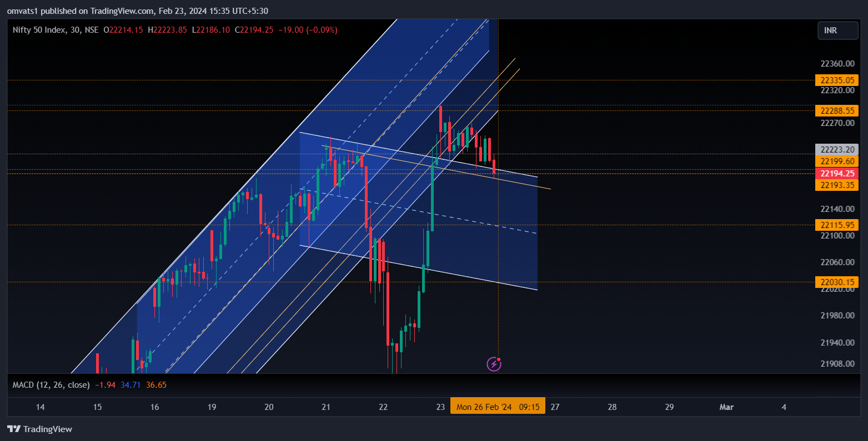Image resolution: width=868 pixels, height=441 pixels.
Task: Click 21908.00 on the price scale
Action: coord(837,364)
